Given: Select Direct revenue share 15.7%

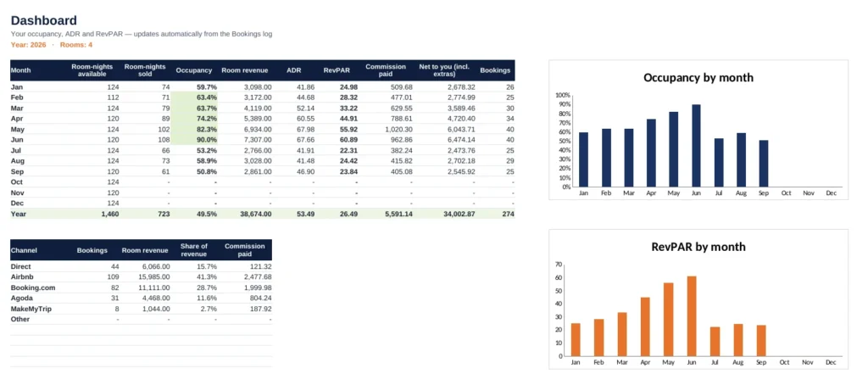Looking at the screenshot, I should (x=207, y=266).
